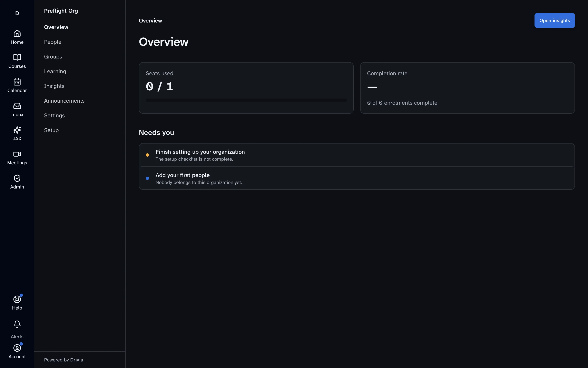588x368 pixels.
Task: Click 'Nobody belongs to this organization yet.' text
Action: (x=199, y=182)
